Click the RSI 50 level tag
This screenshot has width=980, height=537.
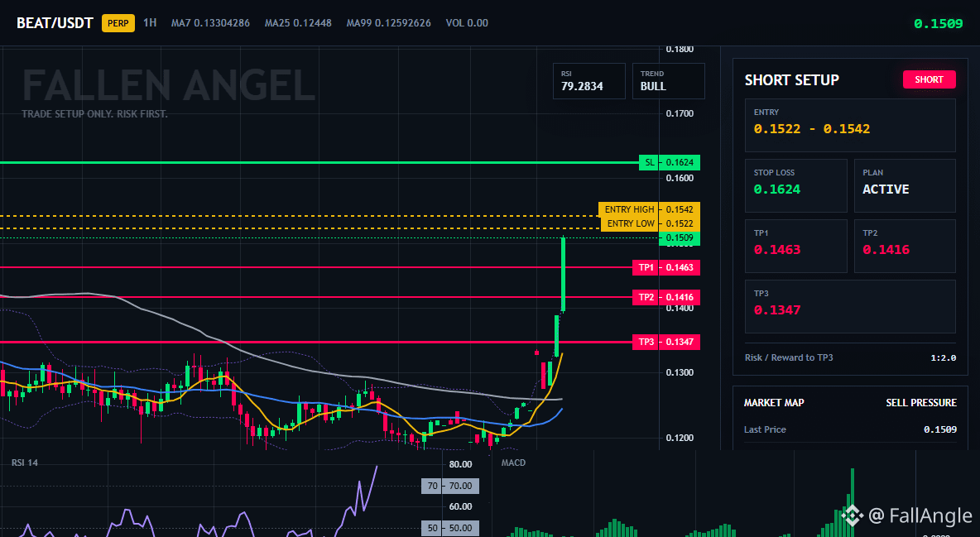(450, 528)
